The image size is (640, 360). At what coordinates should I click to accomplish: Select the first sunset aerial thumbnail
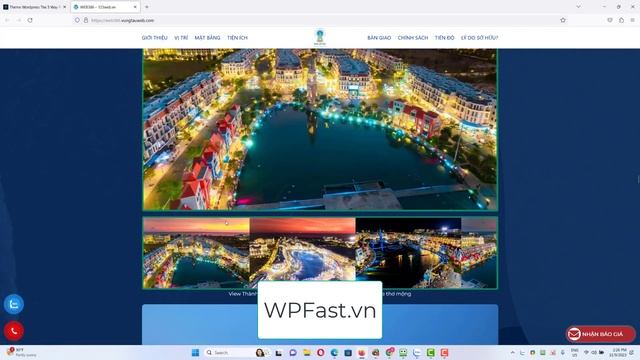[196, 253]
